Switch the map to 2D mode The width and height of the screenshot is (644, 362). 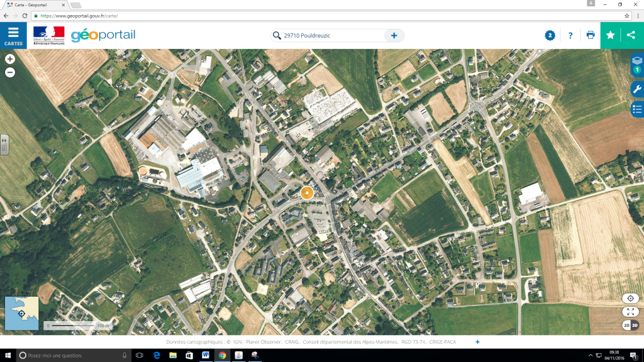tap(626, 325)
